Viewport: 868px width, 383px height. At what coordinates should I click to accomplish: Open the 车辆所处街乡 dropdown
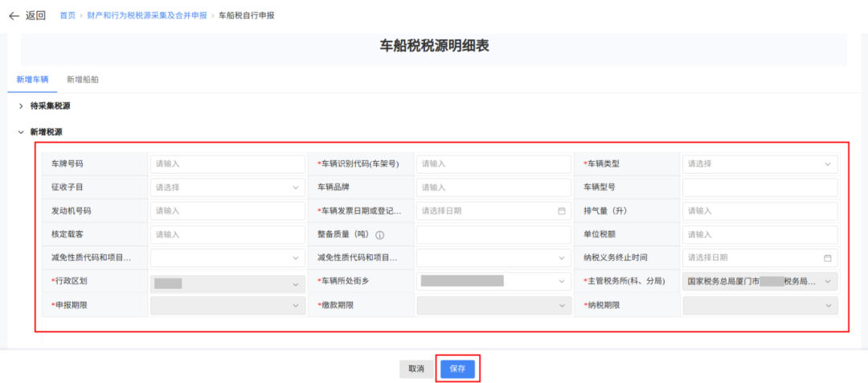point(493,282)
